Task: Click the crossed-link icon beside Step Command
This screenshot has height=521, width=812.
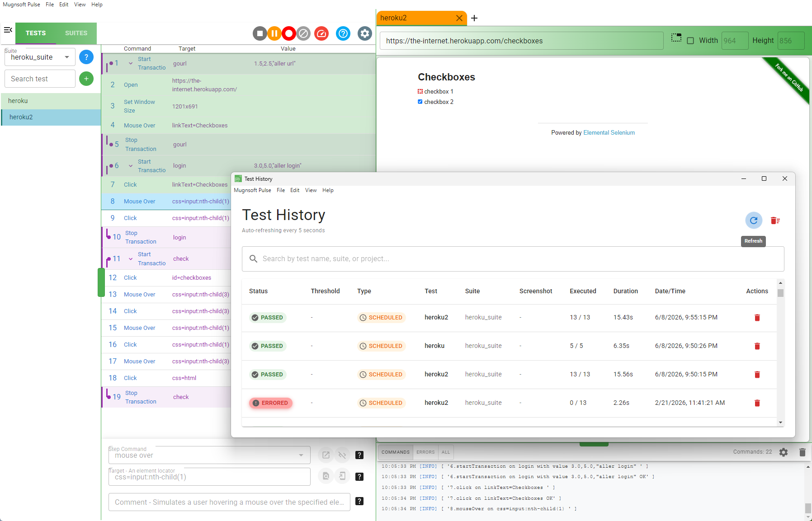Action: point(342,455)
